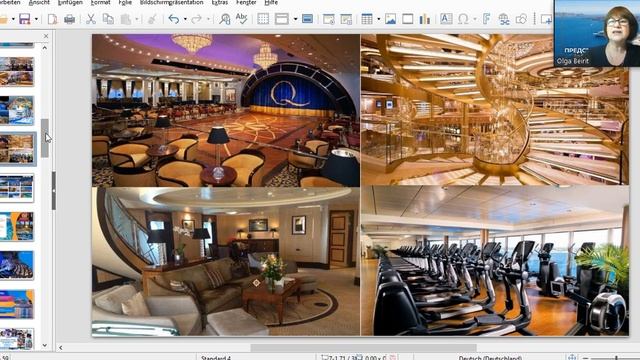
Task: Open the Ansicht menu
Action: (39, 2)
